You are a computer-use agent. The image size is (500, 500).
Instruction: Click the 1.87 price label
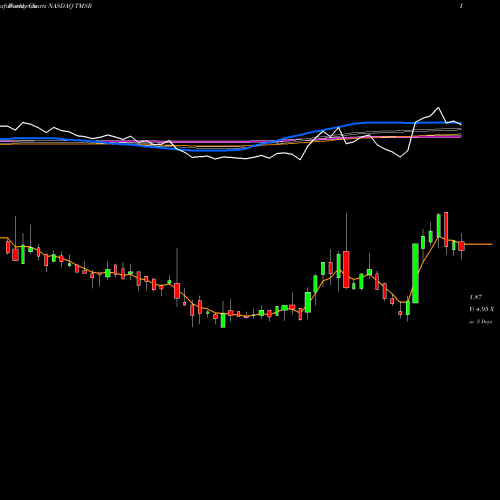point(476,297)
